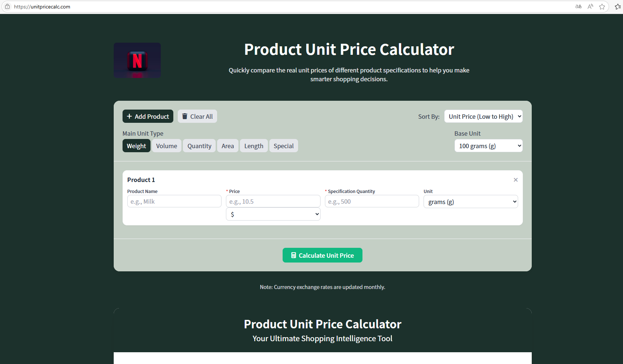This screenshot has width=623, height=364.
Task: Open the favorites list icon
Action: pos(618,7)
